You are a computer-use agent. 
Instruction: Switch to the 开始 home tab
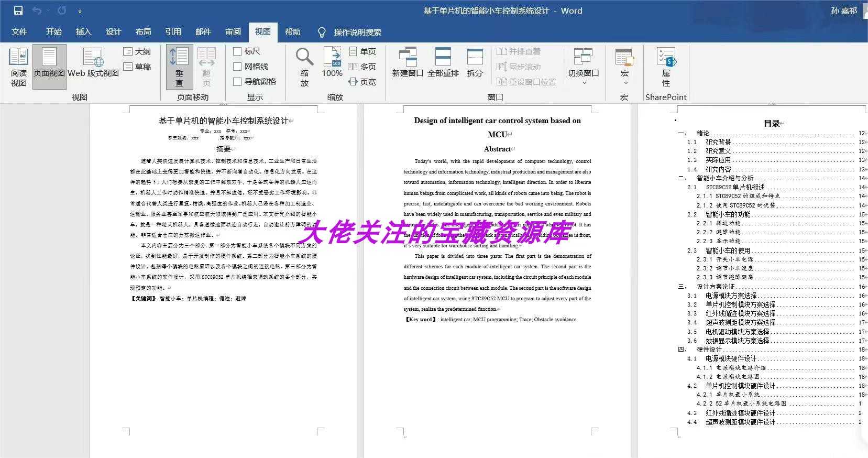pyautogui.click(x=53, y=32)
